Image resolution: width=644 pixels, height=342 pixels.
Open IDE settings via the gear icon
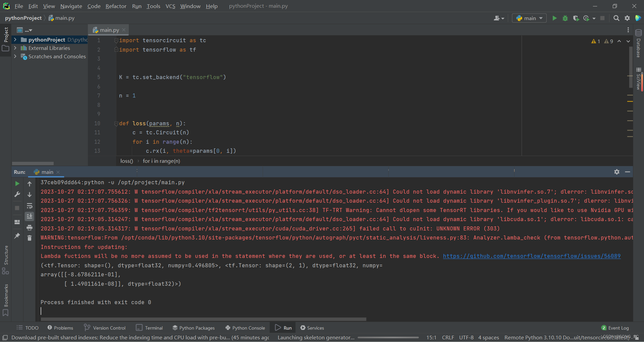click(628, 18)
